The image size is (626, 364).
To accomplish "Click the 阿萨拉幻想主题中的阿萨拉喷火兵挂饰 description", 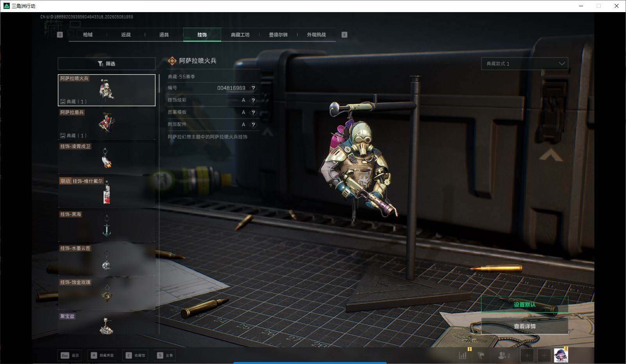I will 207,137.
